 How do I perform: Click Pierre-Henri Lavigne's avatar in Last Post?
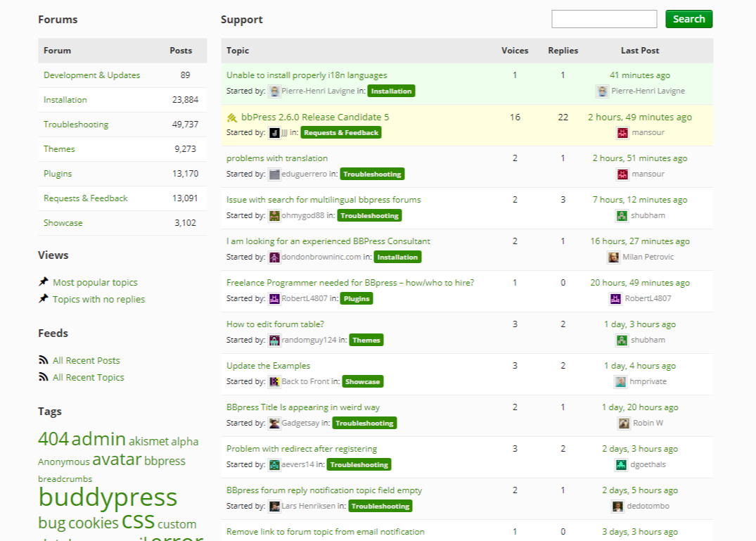(602, 91)
